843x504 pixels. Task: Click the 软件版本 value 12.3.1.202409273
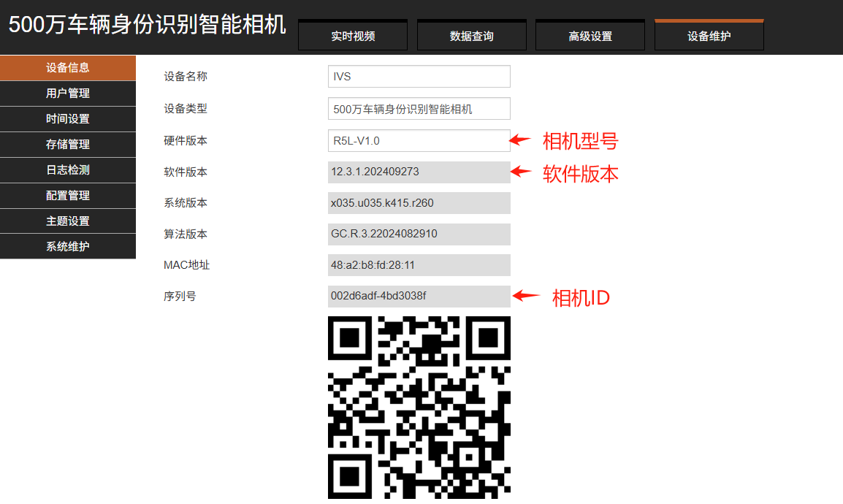tap(419, 172)
